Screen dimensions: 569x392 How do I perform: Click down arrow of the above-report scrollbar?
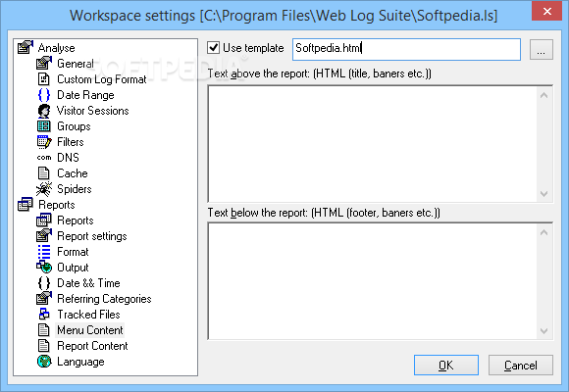coord(543,193)
